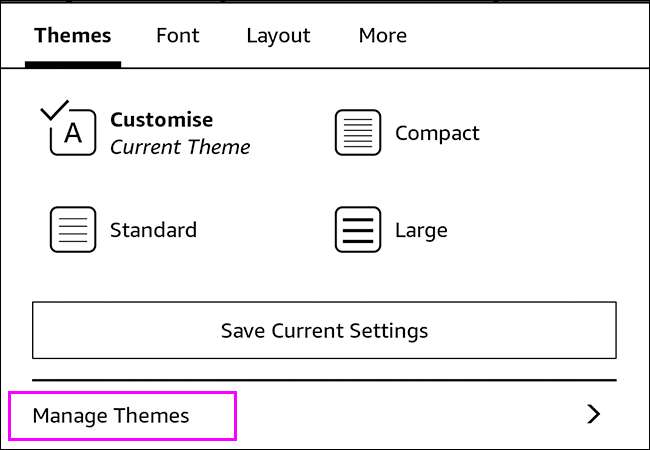
Task: Go to the Layout tab
Action: pos(278,35)
